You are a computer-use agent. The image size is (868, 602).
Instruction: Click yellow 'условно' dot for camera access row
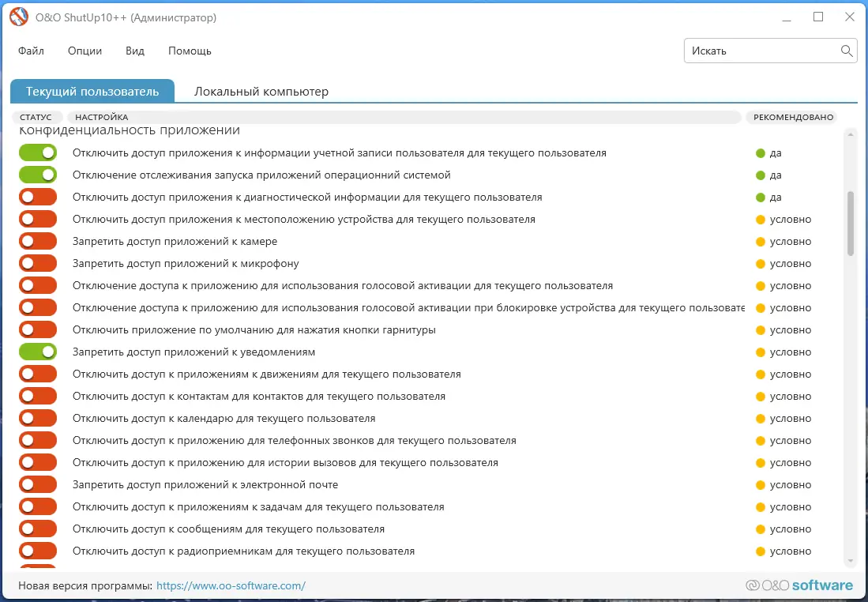click(x=761, y=242)
